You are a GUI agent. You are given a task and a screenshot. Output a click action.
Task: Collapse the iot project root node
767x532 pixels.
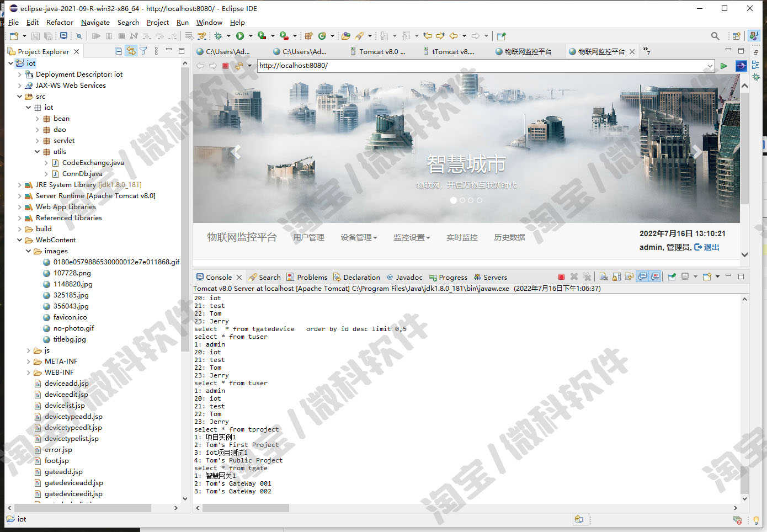10,63
